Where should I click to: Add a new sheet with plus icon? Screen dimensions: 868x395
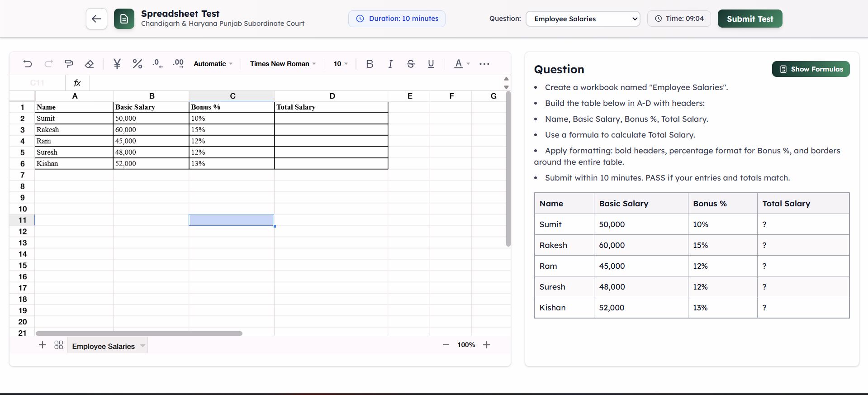pos(43,345)
